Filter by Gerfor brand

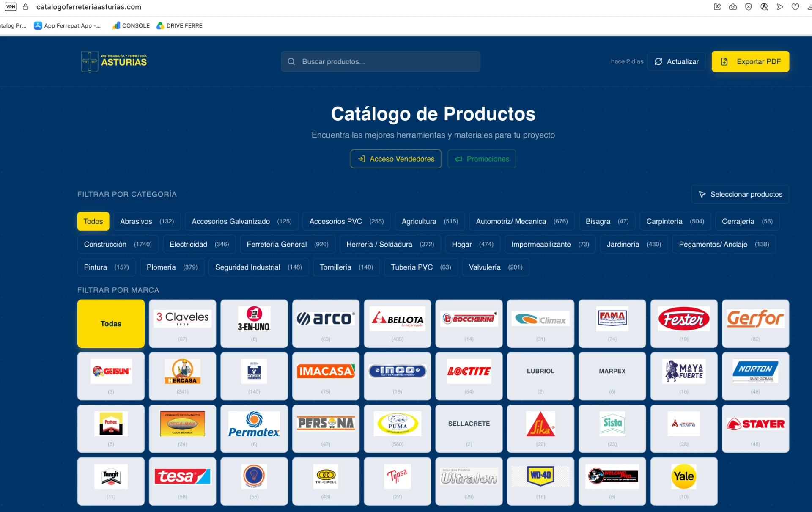(756, 323)
